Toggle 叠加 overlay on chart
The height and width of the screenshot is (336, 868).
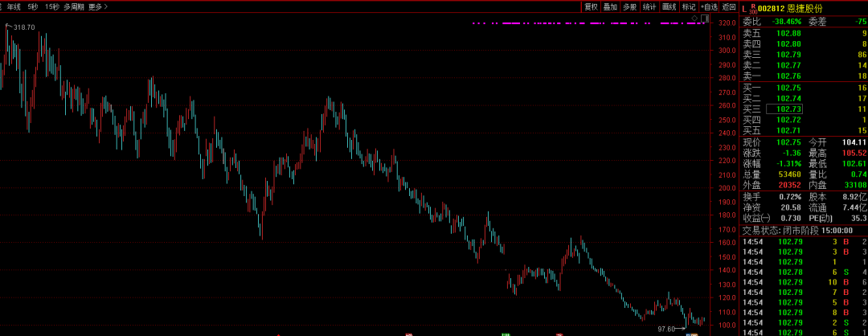click(610, 6)
